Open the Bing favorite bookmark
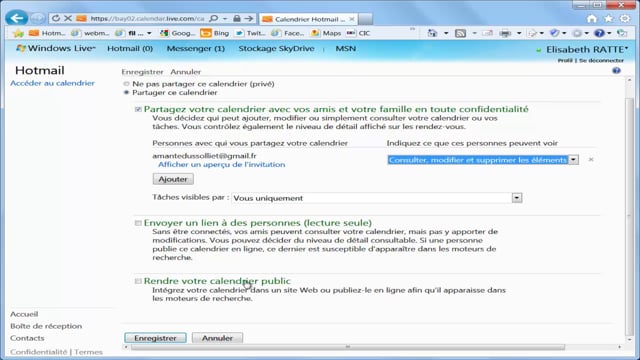Image resolution: width=640 pixels, height=360 pixels. (x=215, y=33)
